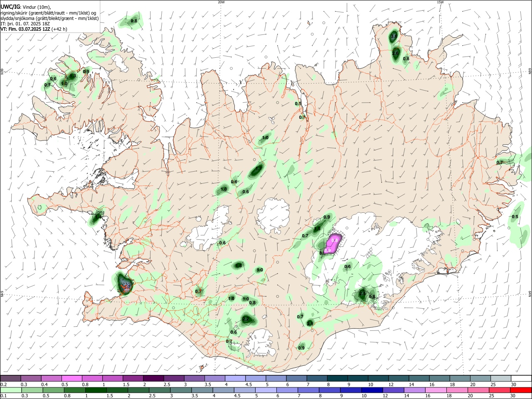
Task: Click the magenta 0.5 swatch in upper legend row
Action: (x=72, y=378)
